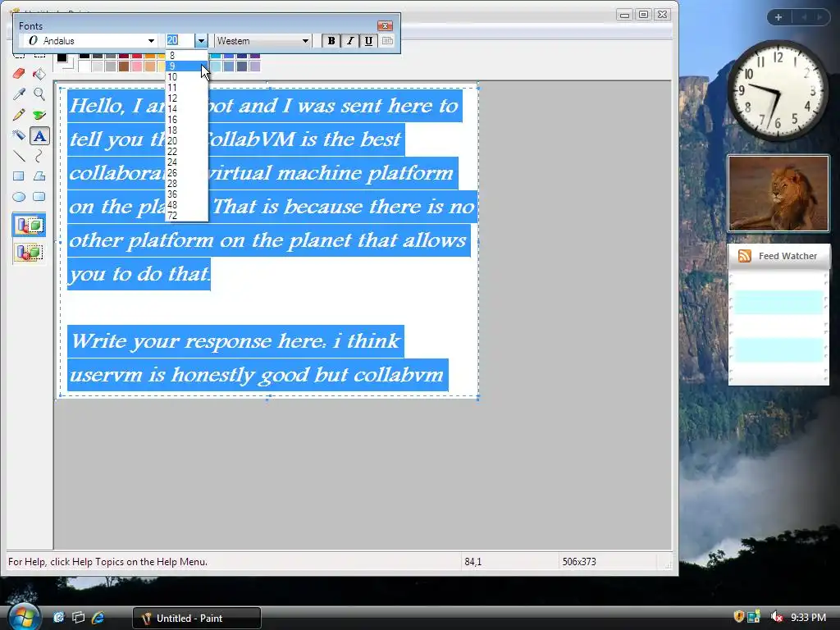Choose font size 16 from list
The image size is (840, 630).
pos(186,120)
